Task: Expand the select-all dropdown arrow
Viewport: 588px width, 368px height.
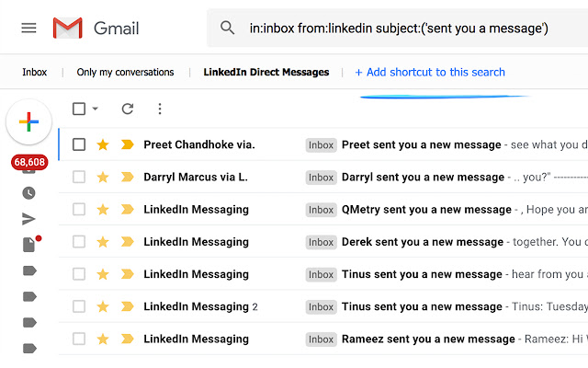Action: (x=95, y=109)
